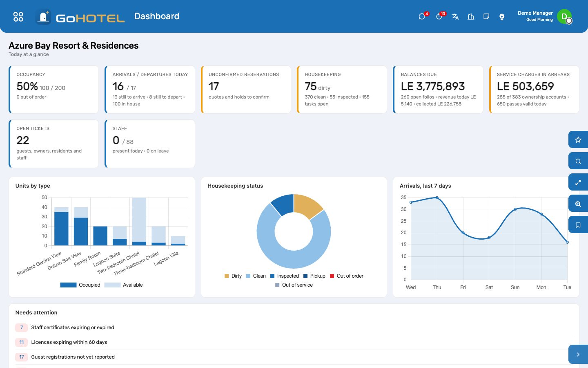Click the Thu data point on arrivals chart
The image size is (588, 368).
pos(437,197)
